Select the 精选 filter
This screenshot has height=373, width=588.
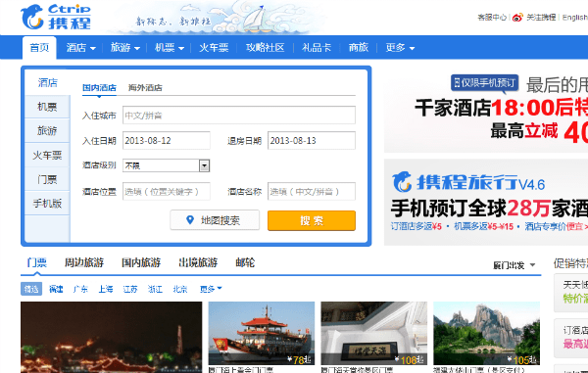coord(31,289)
